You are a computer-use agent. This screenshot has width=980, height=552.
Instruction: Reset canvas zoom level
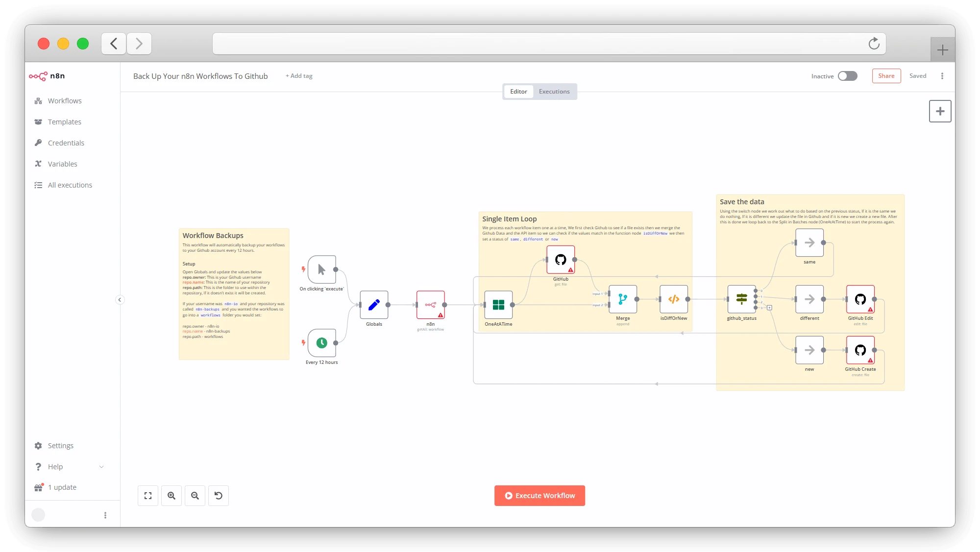click(x=219, y=496)
